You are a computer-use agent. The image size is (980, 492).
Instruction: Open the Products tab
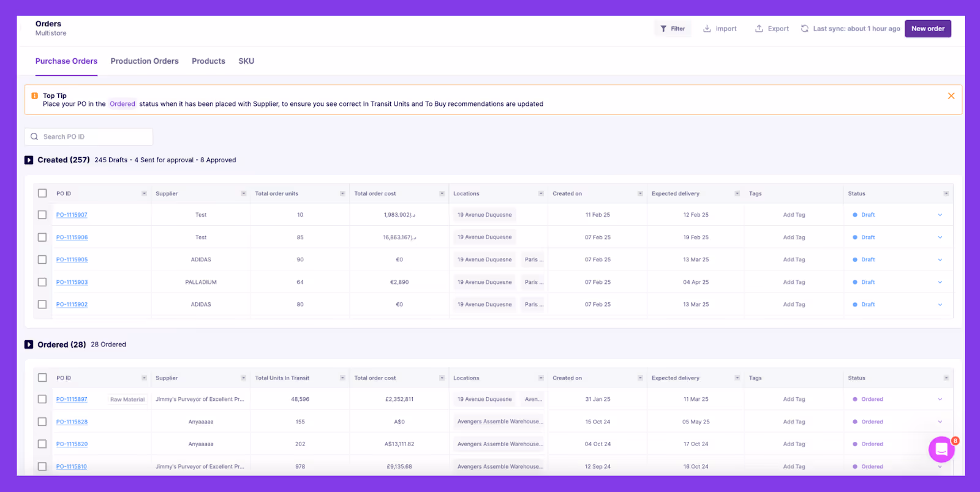click(x=208, y=61)
